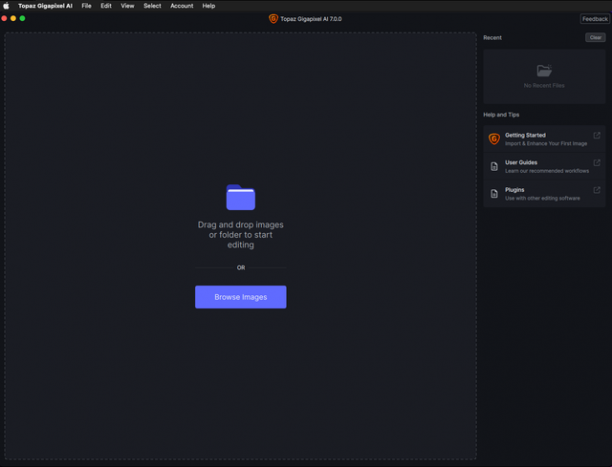Viewport: 612px width, 467px height.
Task: Open the Edit menu
Action: 106,6
